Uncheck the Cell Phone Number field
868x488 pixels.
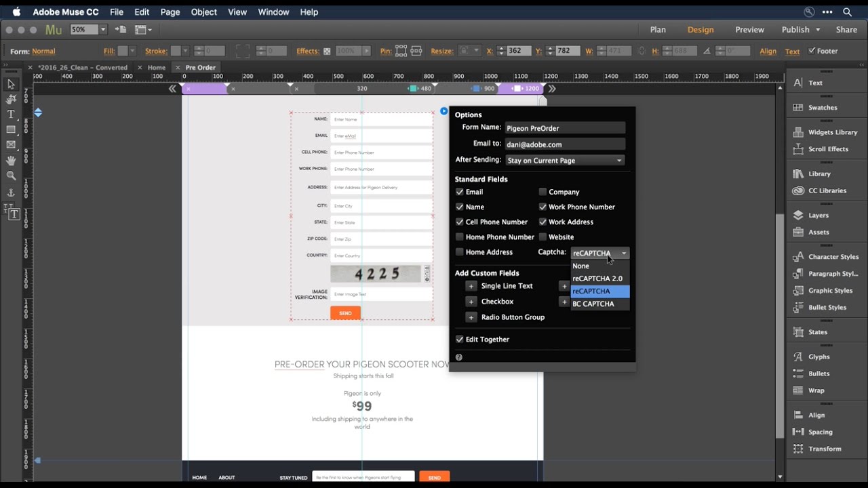click(x=460, y=222)
